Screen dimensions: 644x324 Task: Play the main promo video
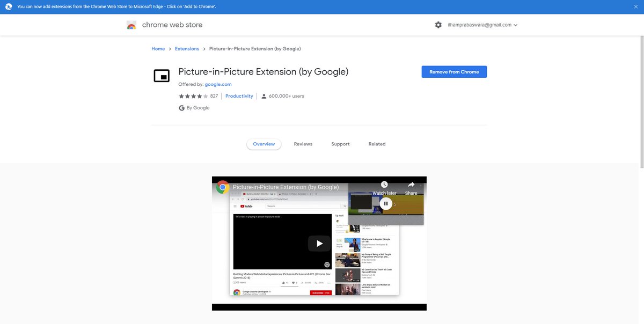(x=319, y=244)
